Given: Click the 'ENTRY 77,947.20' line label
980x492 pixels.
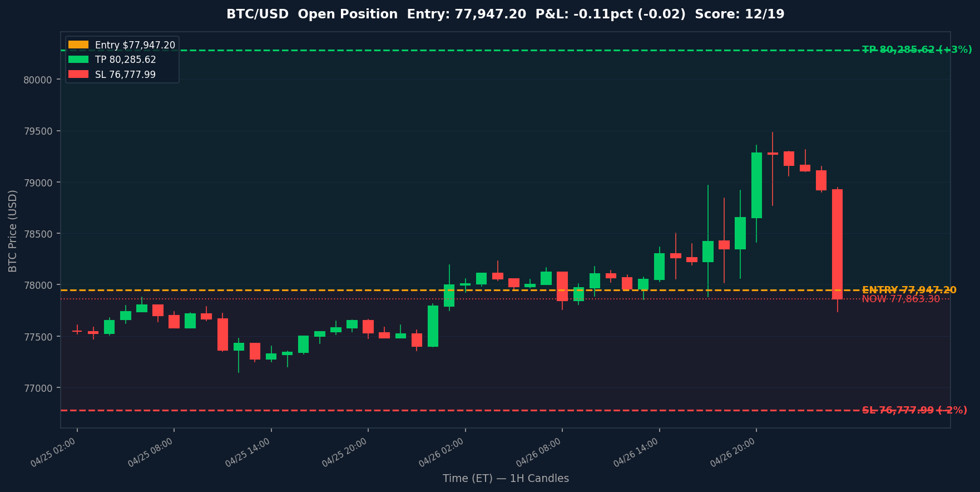Looking at the screenshot, I should click(909, 290).
